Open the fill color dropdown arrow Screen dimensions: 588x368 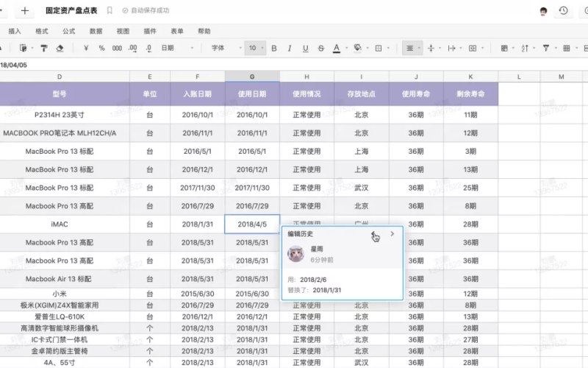(x=367, y=48)
